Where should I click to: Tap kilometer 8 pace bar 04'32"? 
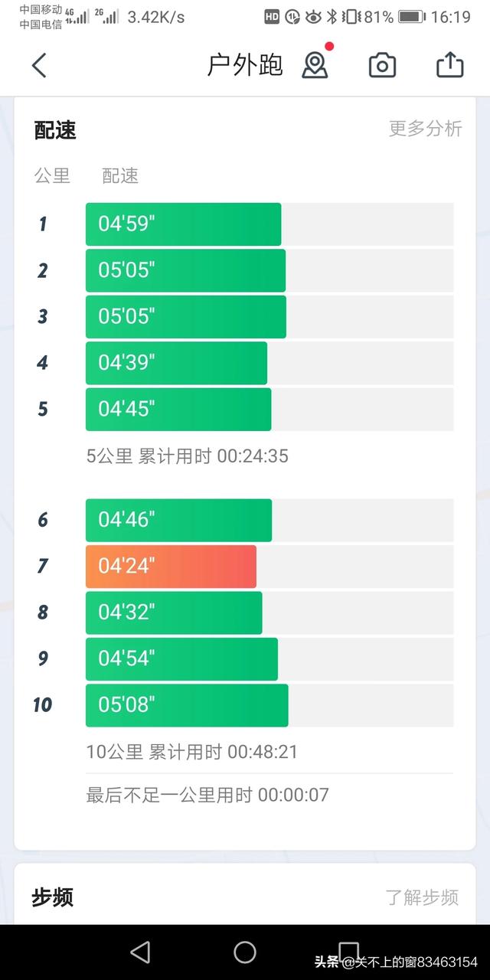[x=174, y=612]
